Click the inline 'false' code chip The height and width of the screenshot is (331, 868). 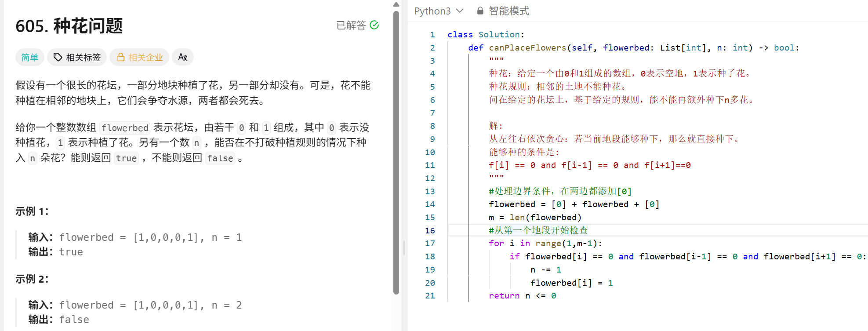coord(220,158)
